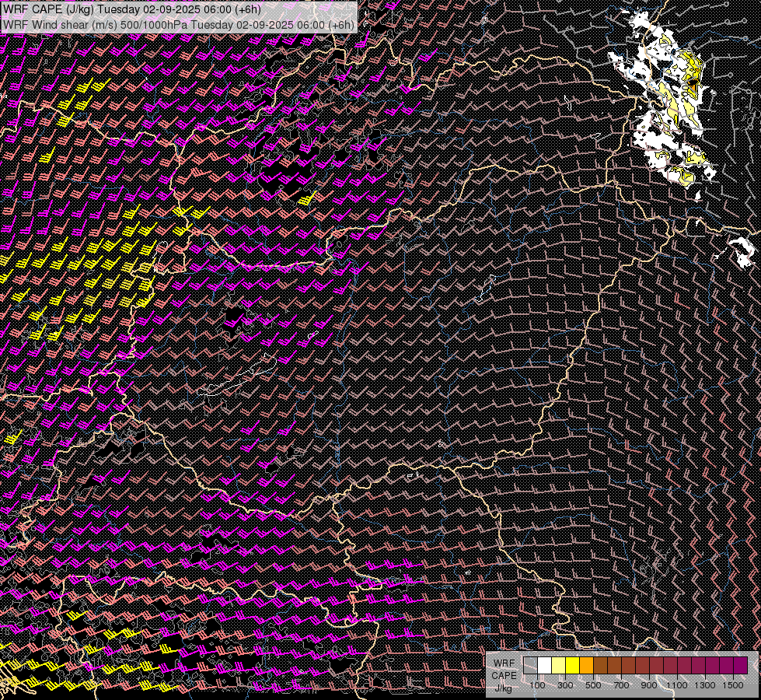Click the 'J/kg' unit in the legend
The height and width of the screenshot is (700, 761).
[503, 689]
